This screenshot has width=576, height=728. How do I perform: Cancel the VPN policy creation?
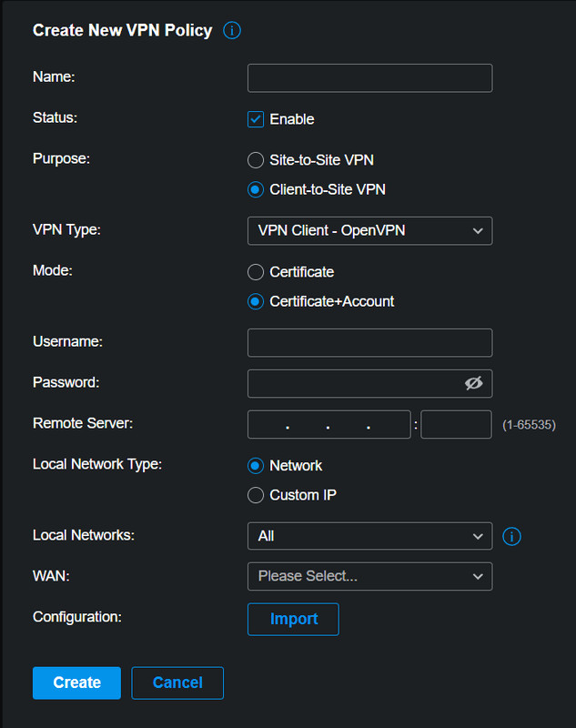coord(177,682)
